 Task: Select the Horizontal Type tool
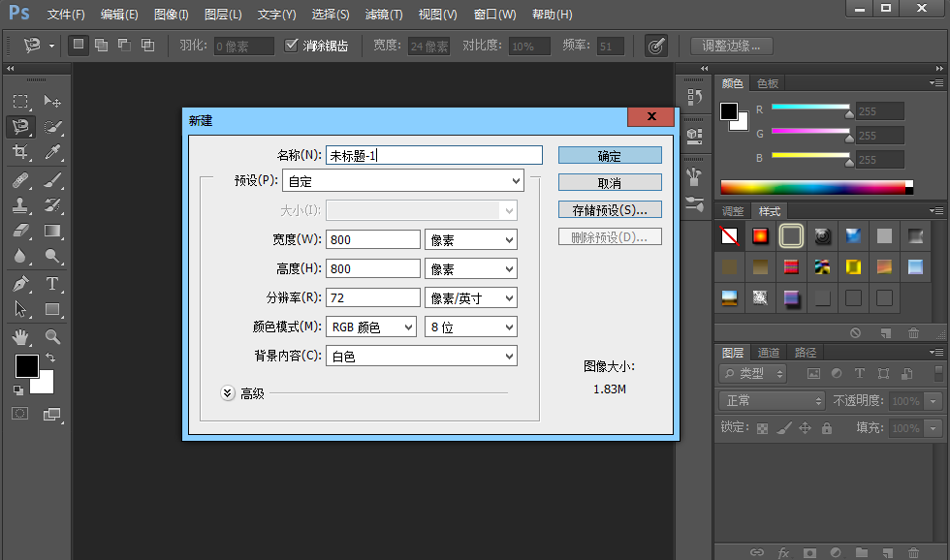(x=52, y=284)
